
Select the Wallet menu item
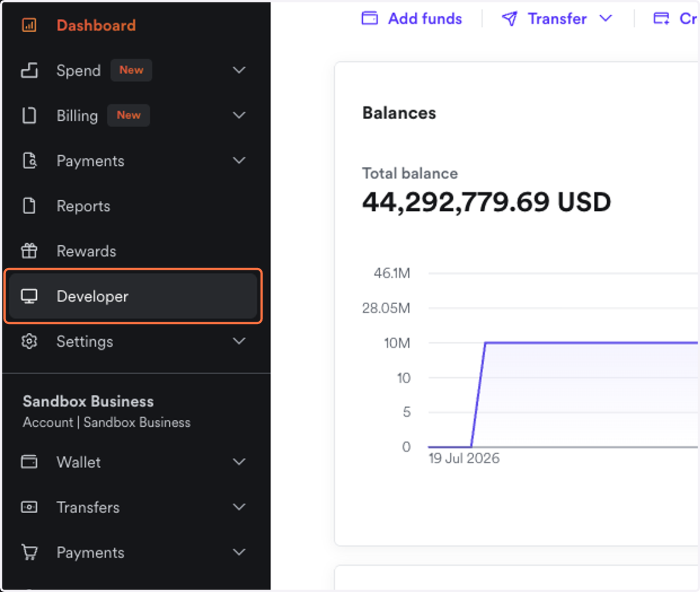click(79, 462)
